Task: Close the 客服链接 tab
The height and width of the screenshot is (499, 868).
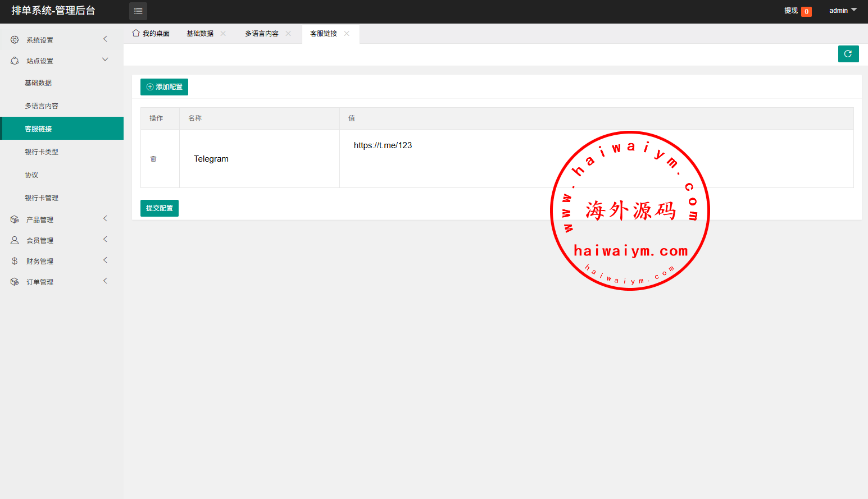Action: coord(347,34)
